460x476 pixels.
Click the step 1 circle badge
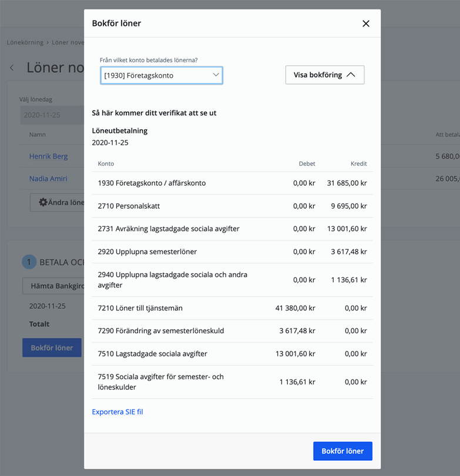[29, 262]
